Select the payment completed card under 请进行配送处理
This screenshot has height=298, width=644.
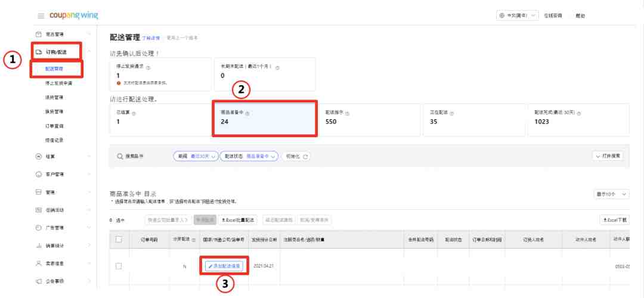pyautogui.click(x=160, y=120)
